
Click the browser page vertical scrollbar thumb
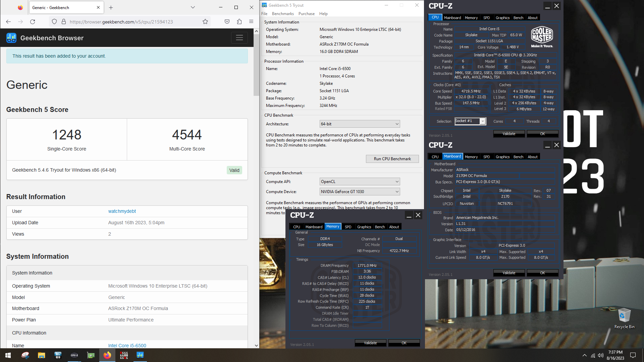(256, 65)
